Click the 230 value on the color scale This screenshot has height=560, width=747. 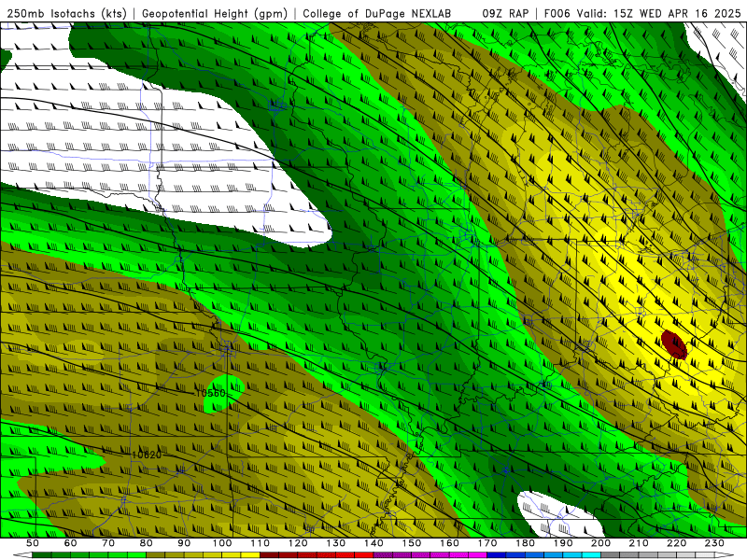pos(714,543)
